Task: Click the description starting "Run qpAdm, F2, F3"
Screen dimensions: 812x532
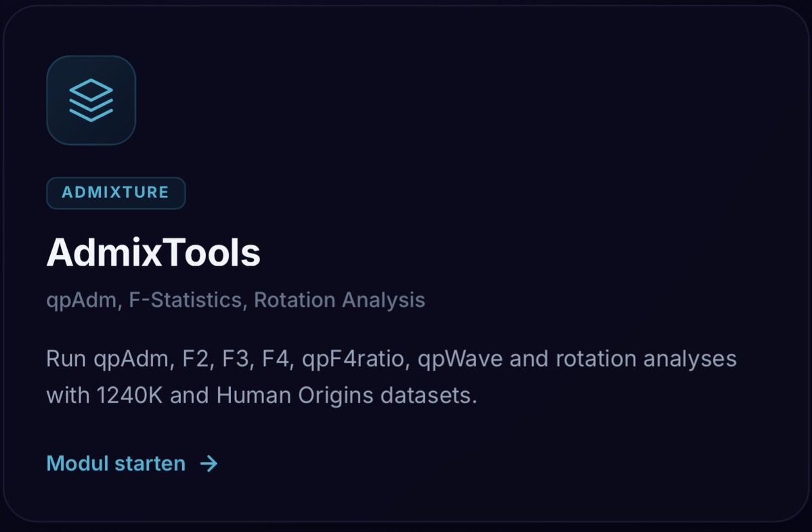Action: point(391,377)
